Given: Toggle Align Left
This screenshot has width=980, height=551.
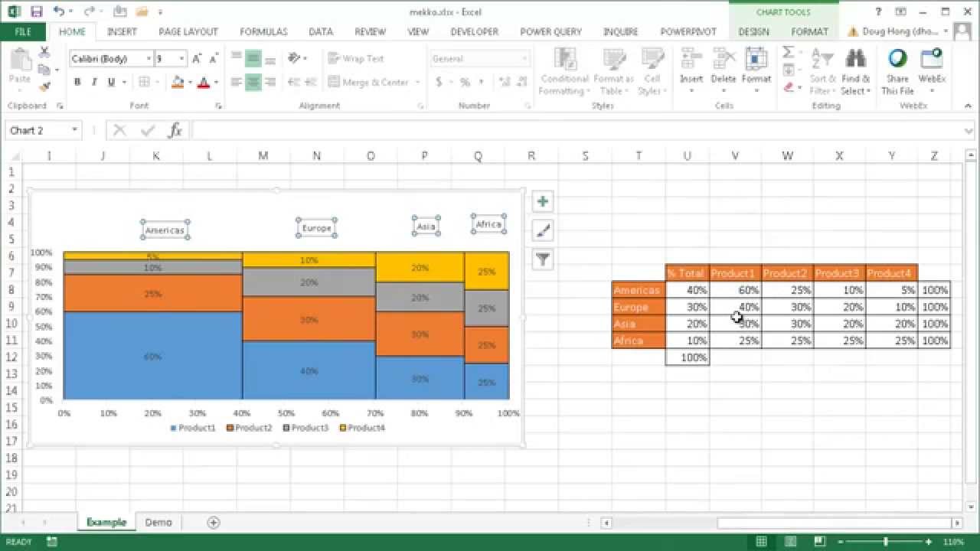Looking at the screenshot, I should (x=237, y=82).
